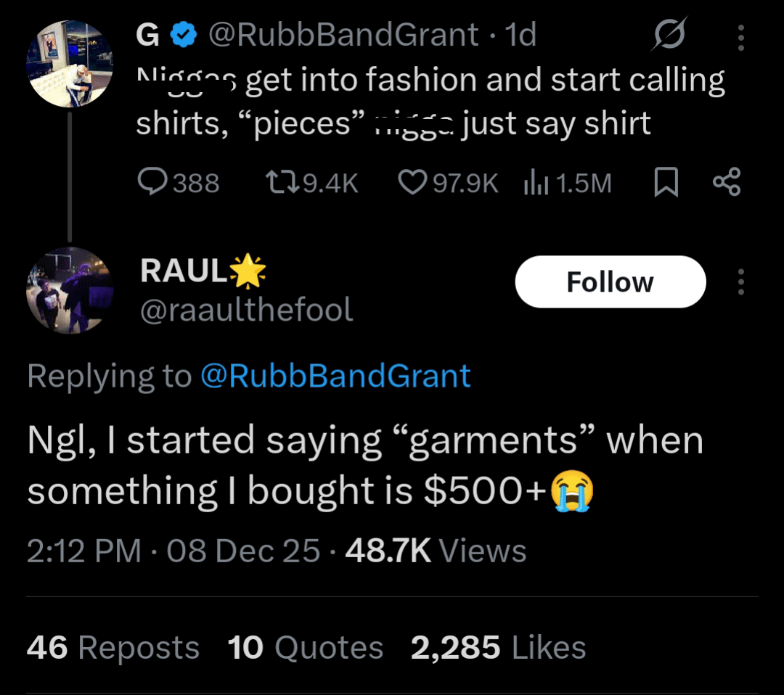Click the Grok slash icon
The image size is (784, 695).
[x=669, y=35]
